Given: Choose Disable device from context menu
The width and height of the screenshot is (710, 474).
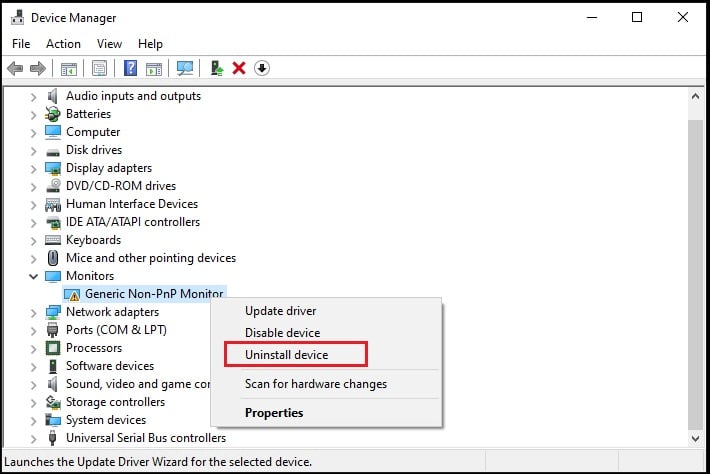Looking at the screenshot, I should (x=326, y=333).
